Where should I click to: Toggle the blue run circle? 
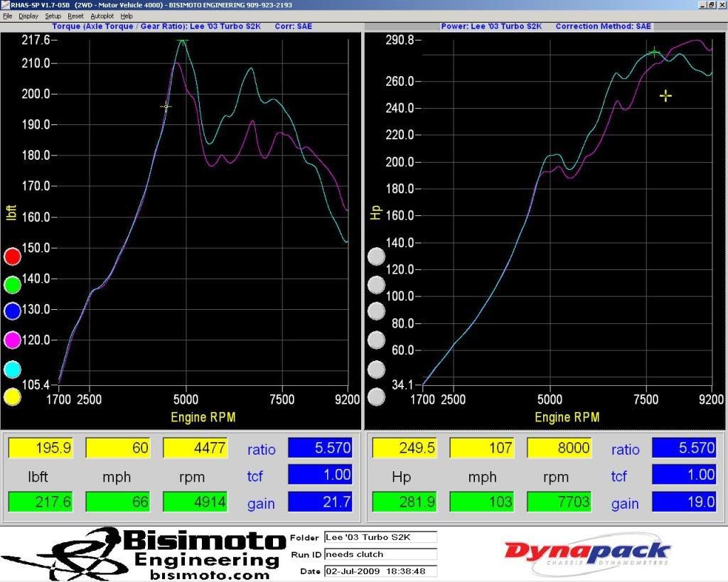12,312
